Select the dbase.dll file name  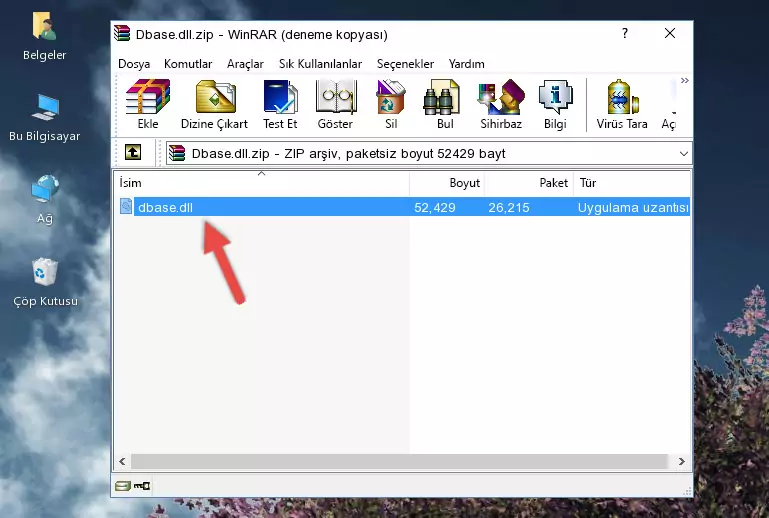pyautogui.click(x=165, y=207)
